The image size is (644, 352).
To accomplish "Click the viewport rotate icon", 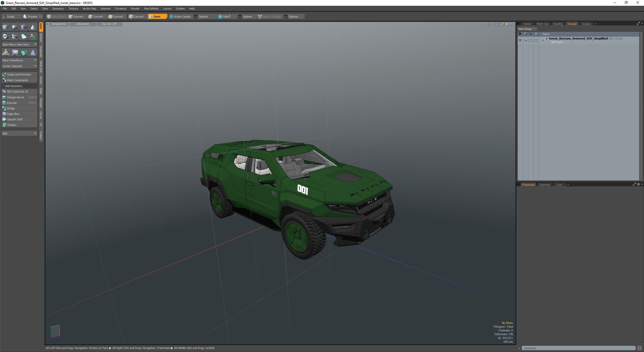I will tap(493, 24).
